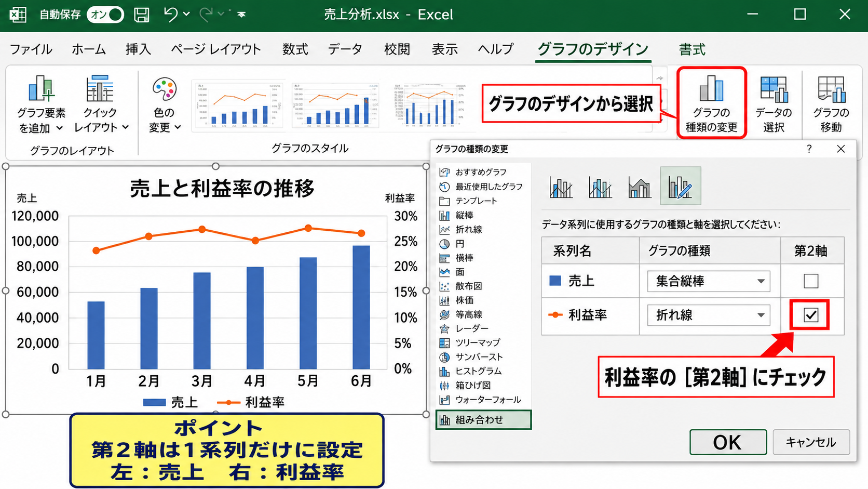Select the custom combination chart subtype icon
868x489 pixels.
tap(681, 186)
